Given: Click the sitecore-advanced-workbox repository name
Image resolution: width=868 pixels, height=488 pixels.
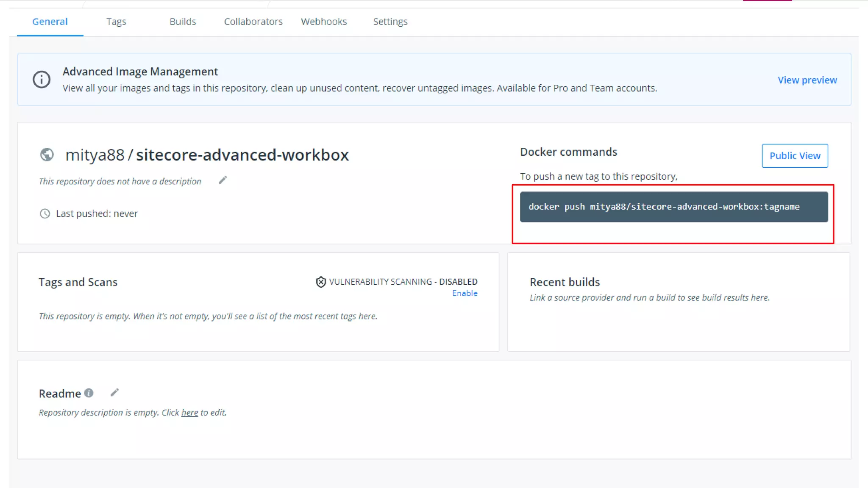Looking at the screenshot, I should click(242, 155).
